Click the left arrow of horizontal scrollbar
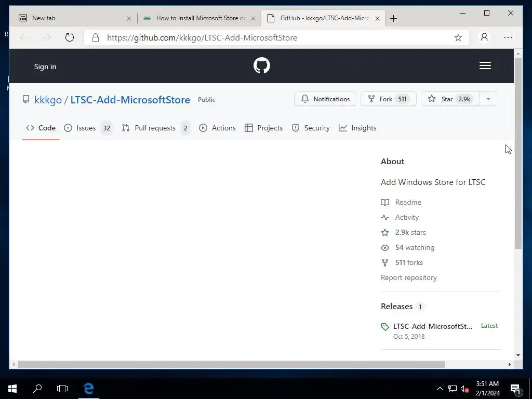The image size is (532, 399). coord(14,364)
